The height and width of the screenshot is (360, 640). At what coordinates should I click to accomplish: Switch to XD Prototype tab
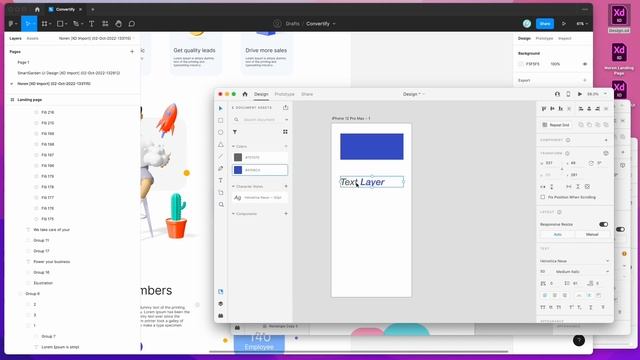point(284,94)
